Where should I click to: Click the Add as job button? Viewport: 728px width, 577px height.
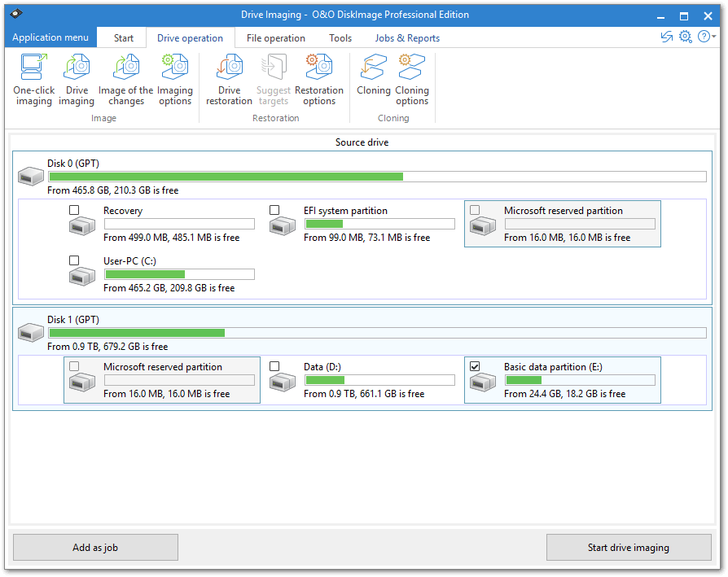click(x=95, y=548)
